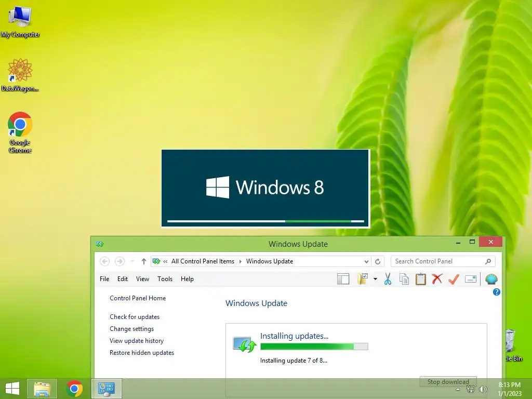Click All Control Panel Items breadcrumb
The width and height of the screenshot is (532, 399).
click(x=203, y=261)
